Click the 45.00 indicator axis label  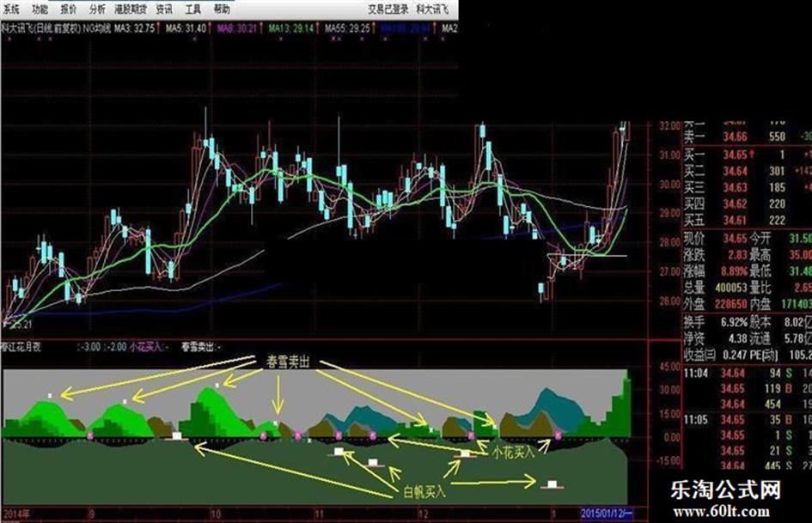(x=668, y=367)
